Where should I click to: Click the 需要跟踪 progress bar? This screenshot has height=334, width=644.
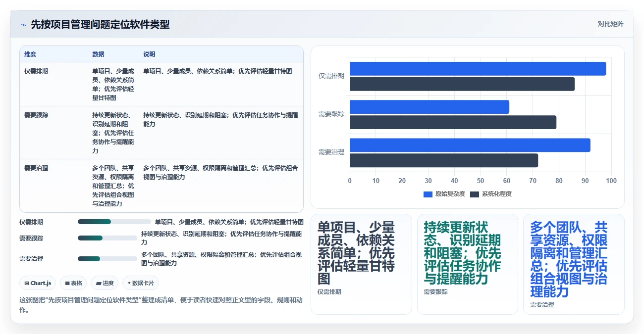(107, 238)
